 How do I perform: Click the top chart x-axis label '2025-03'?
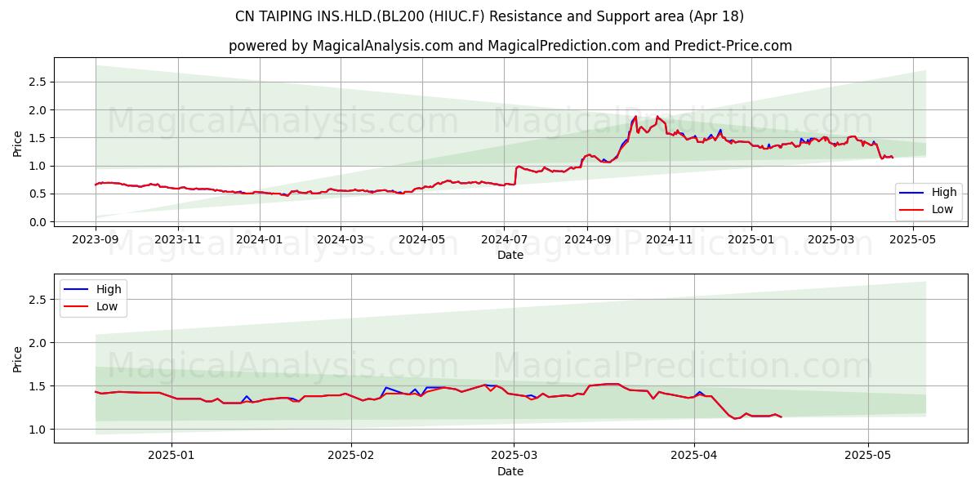(x=831, y=240)
